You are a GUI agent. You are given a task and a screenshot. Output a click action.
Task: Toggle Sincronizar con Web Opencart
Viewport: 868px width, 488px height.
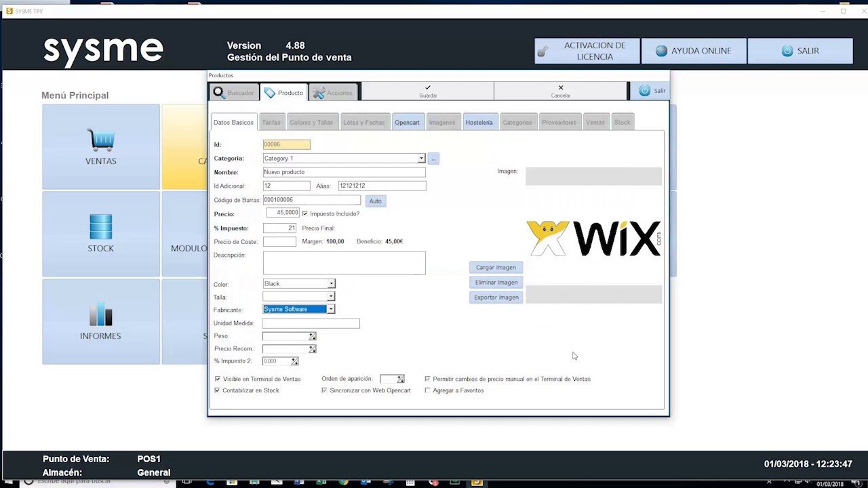click(x=324, y=390)
